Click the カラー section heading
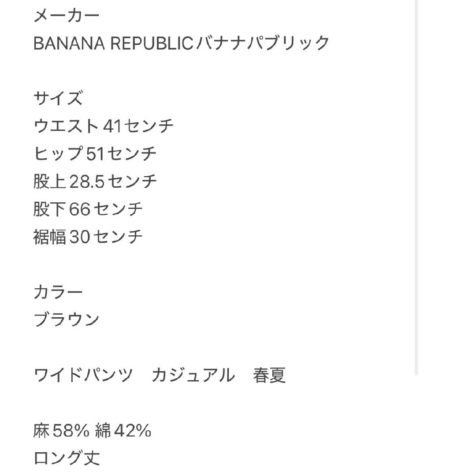The width and height of the screenshot is (476, 476). point(58,292)
